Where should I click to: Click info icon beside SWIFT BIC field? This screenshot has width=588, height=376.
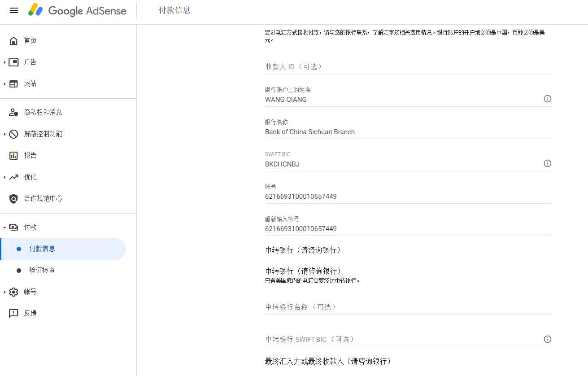pyautogui.click(x=547, y=163)
